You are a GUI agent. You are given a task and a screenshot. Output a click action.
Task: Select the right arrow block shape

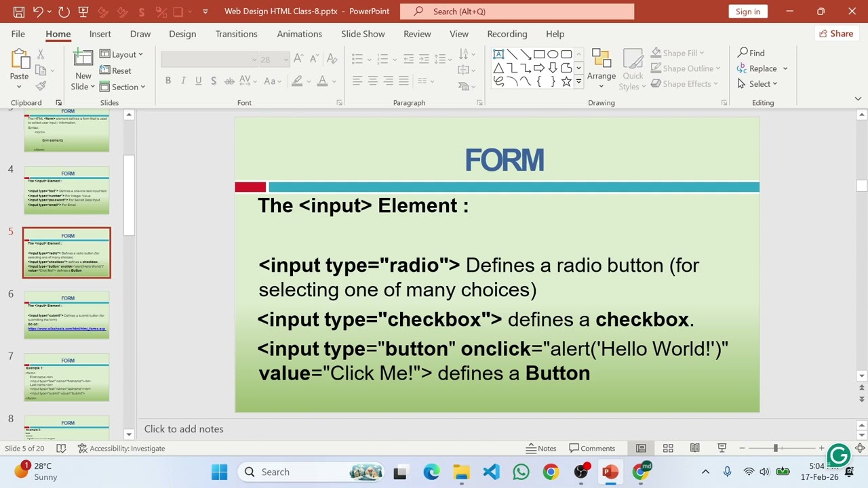(539, 68)
